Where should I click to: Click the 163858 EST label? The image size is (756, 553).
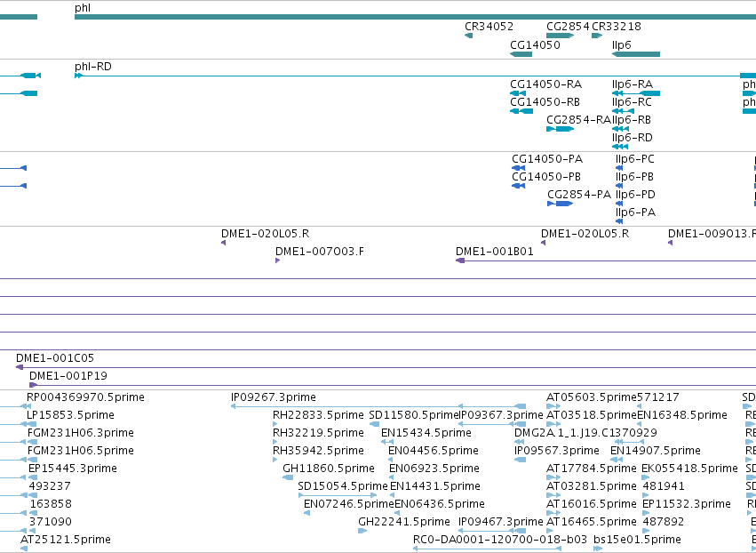(51, 504)
